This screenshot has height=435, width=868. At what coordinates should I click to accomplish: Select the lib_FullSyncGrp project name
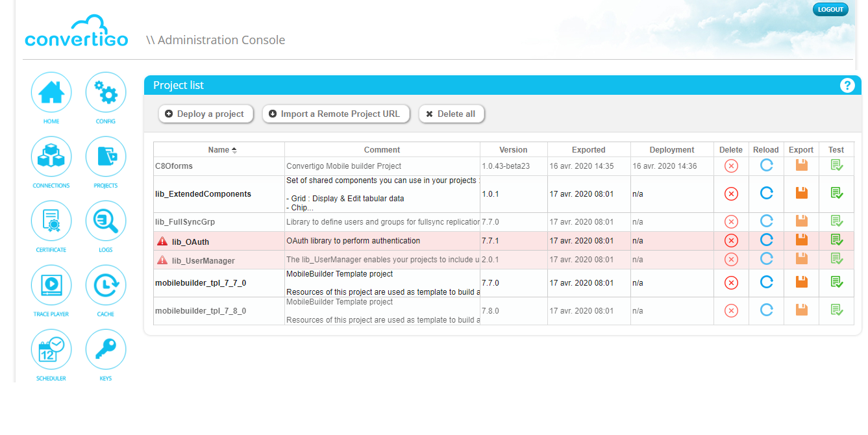[x=185, y=222]
